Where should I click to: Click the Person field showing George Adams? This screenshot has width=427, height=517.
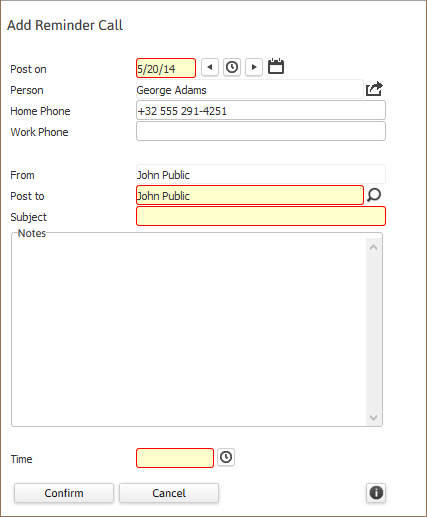[x=250, y=89]
